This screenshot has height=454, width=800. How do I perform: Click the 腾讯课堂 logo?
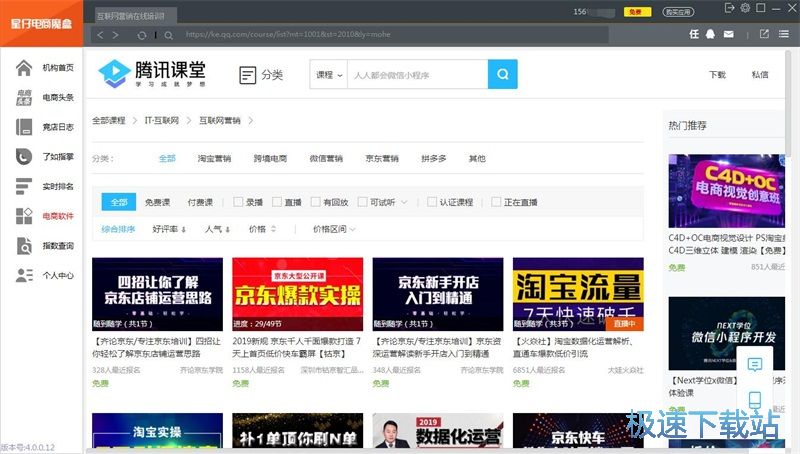pos(152,74)
